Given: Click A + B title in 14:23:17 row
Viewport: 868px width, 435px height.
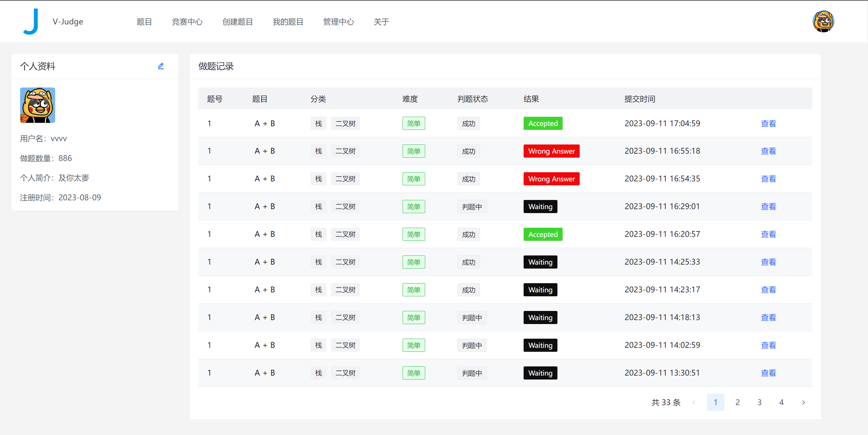Looking at the screenshot, I should tap(265, 289).
